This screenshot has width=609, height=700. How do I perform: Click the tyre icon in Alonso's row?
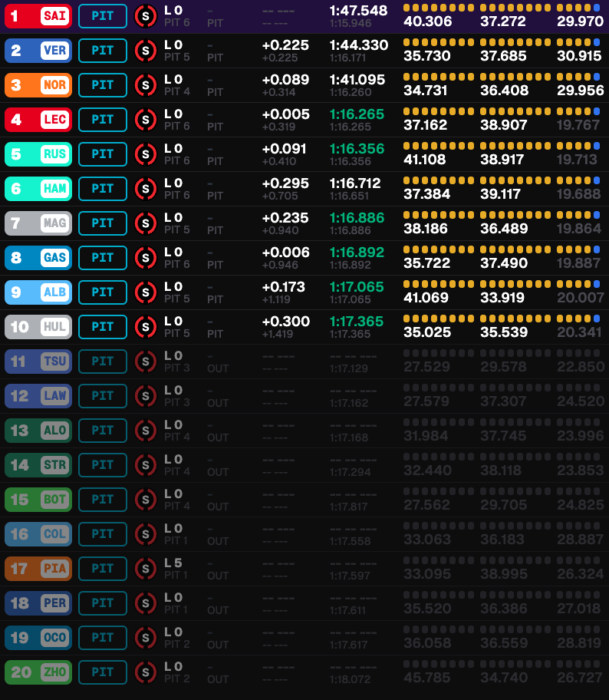point(145,431)
